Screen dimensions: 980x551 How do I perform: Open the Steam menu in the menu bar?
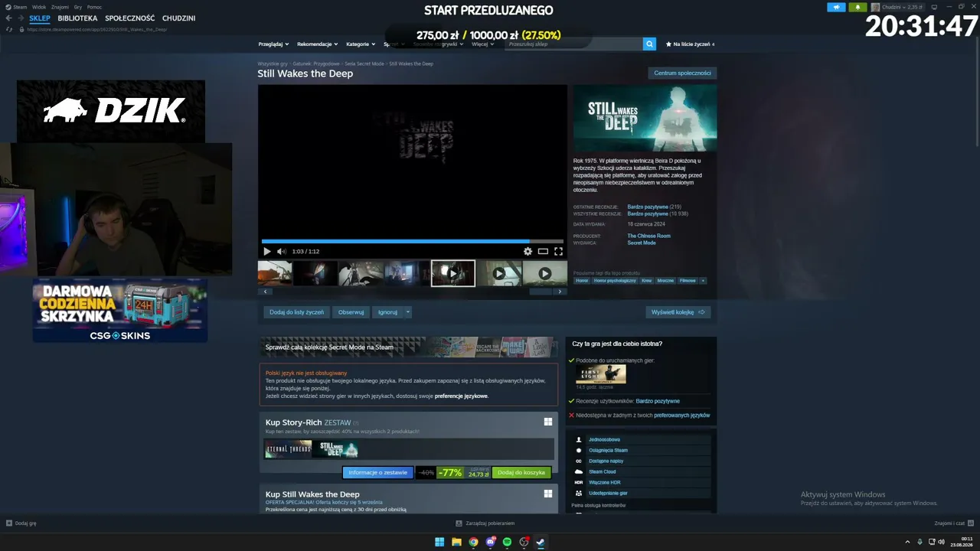[x=20, y=7]
